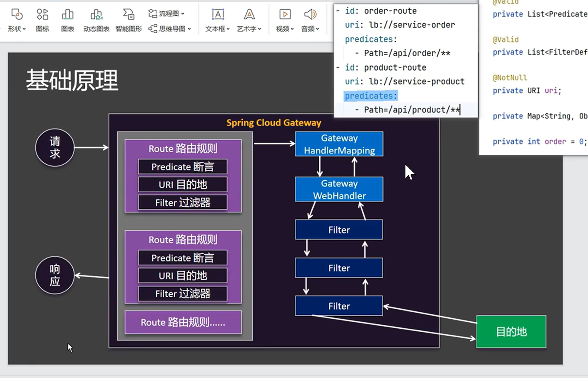
Task: Click the line uri: lb://service-order
Action: tap(400, 25)
